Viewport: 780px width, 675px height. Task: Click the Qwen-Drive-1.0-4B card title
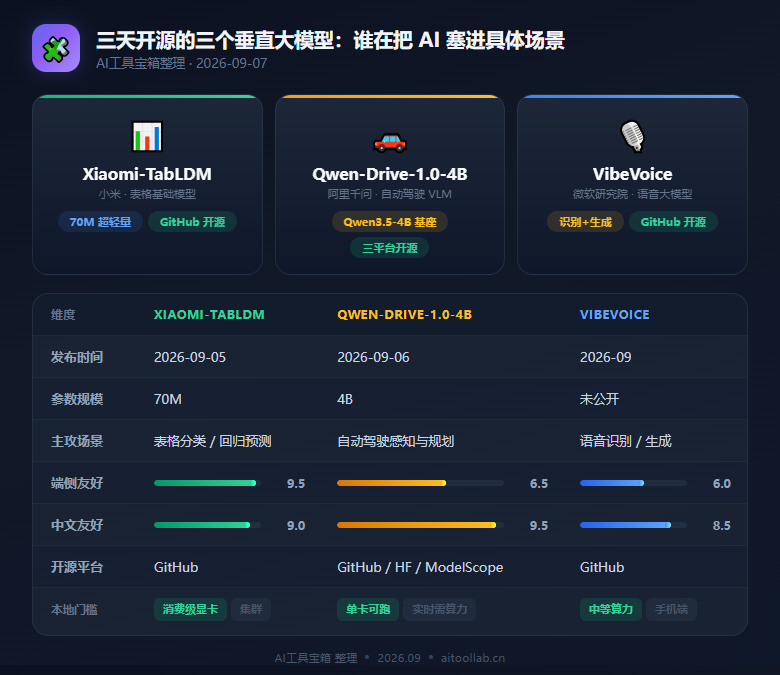390,174
